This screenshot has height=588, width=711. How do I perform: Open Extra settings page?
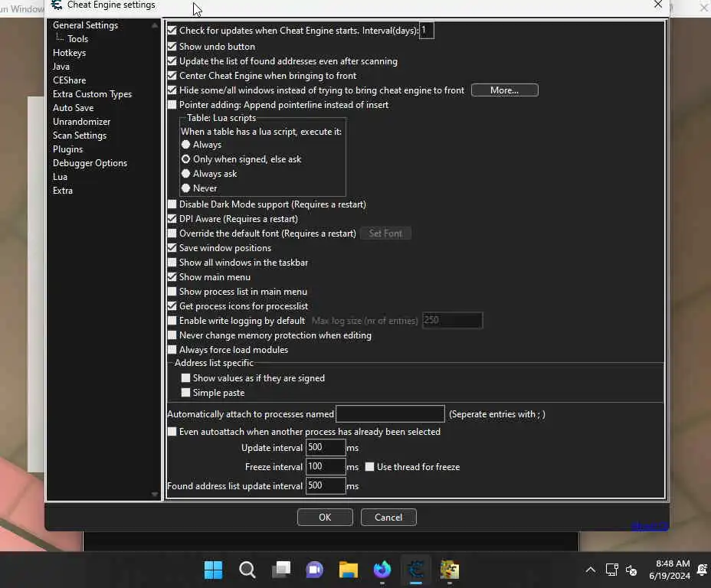[x=63, y=191]
